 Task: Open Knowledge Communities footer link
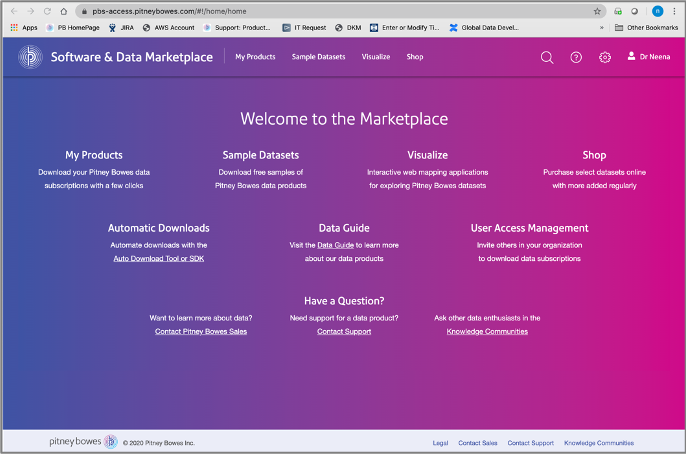599,443
